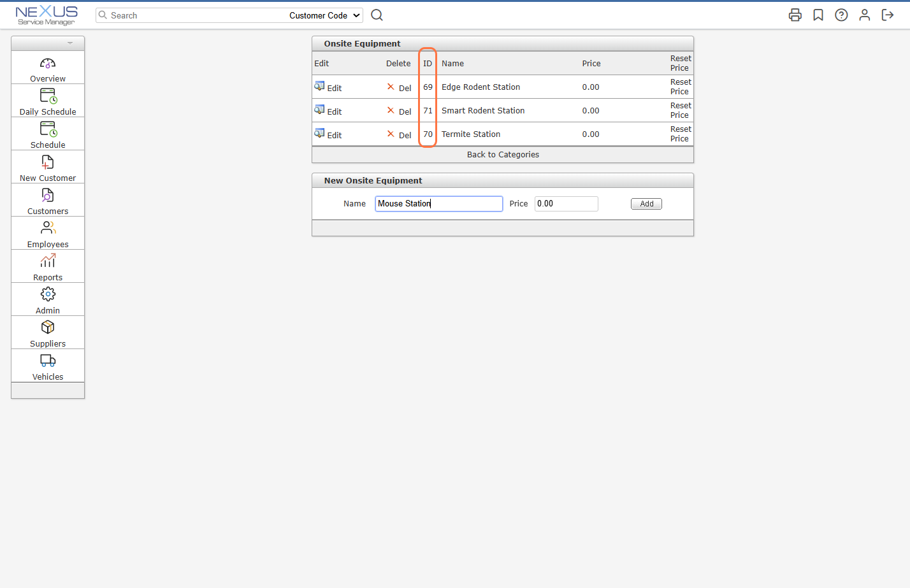
Task: Click ID 69 cell
Action: 428,87
